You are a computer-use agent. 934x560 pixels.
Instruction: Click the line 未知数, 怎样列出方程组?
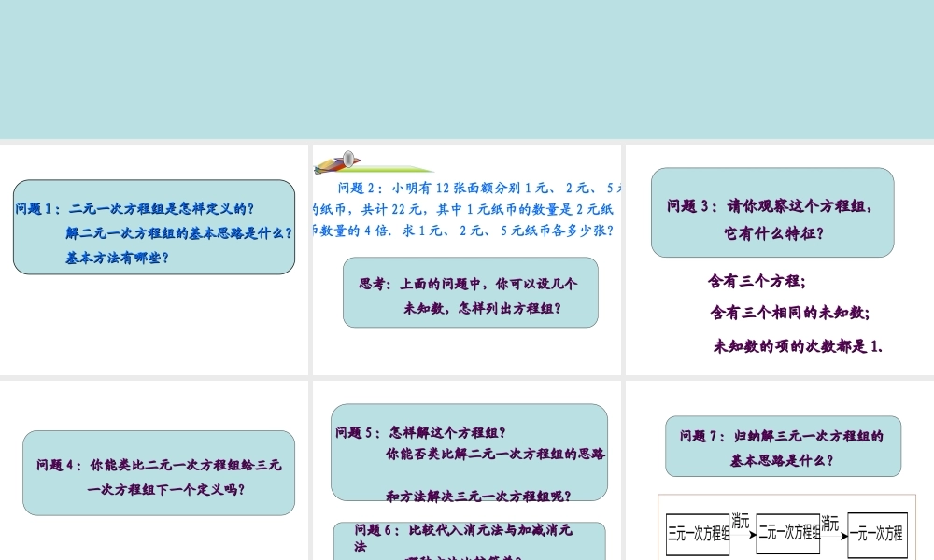point(483,308)
